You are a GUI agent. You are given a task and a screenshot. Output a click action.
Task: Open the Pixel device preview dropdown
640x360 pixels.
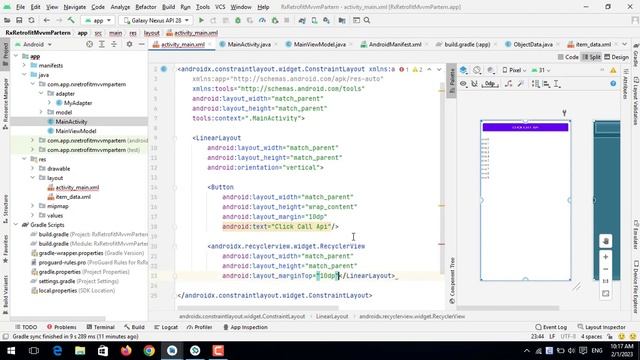514,70
